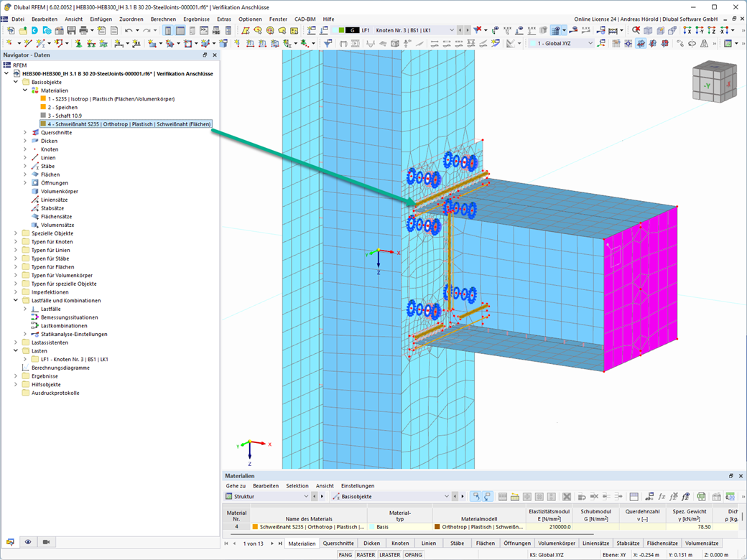Screen dimensions: 747x560
Task: Toggle the Navigator panel display button
Action: [x=168, y=30]
